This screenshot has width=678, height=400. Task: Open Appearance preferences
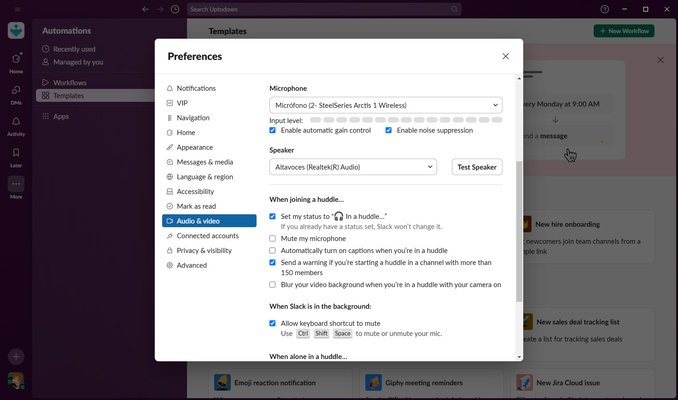pos(209,147)
